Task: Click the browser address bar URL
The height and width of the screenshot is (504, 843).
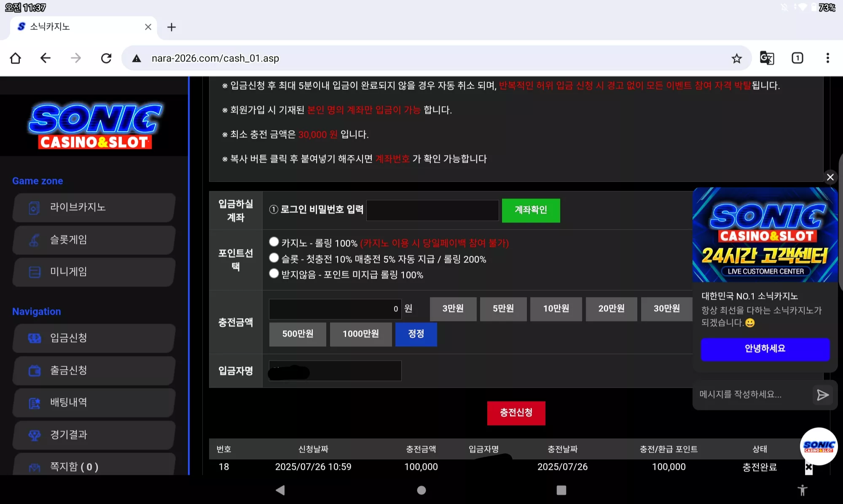Action: [x=215, y=58]
